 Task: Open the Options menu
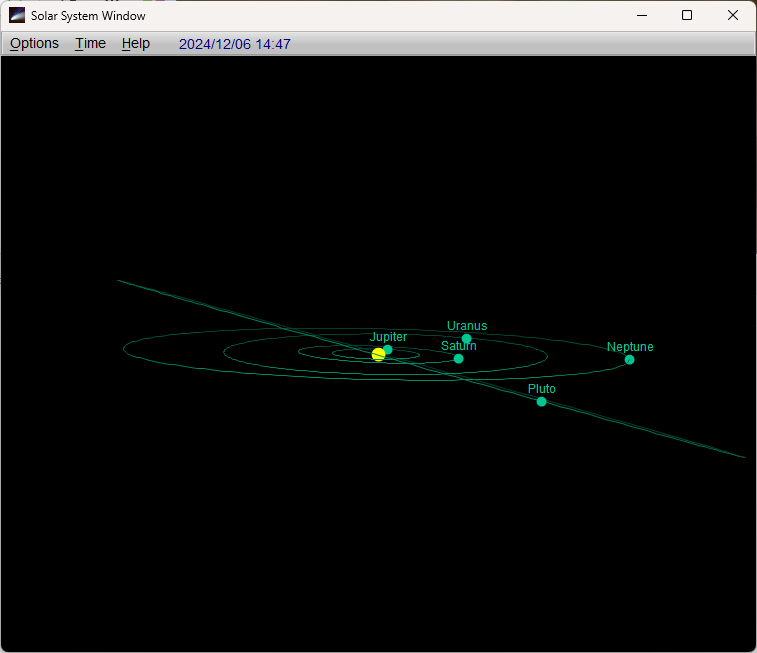pyautogui.click(x=34, y=43)
